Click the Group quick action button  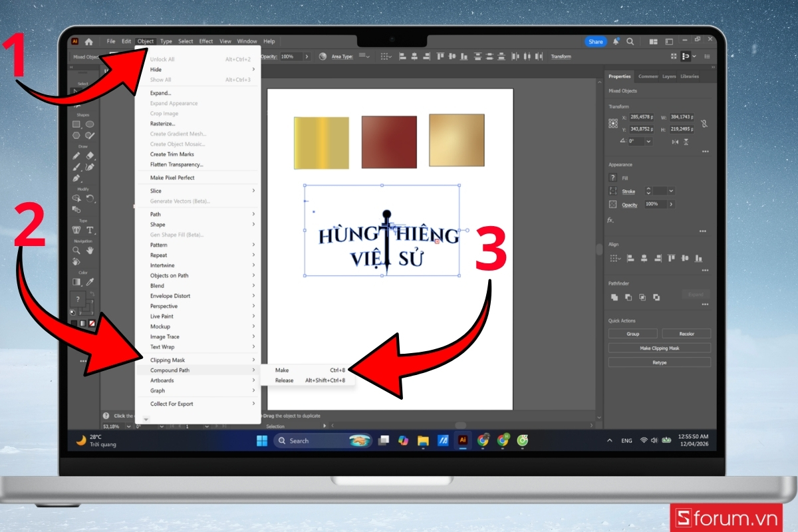click(632, 333)
